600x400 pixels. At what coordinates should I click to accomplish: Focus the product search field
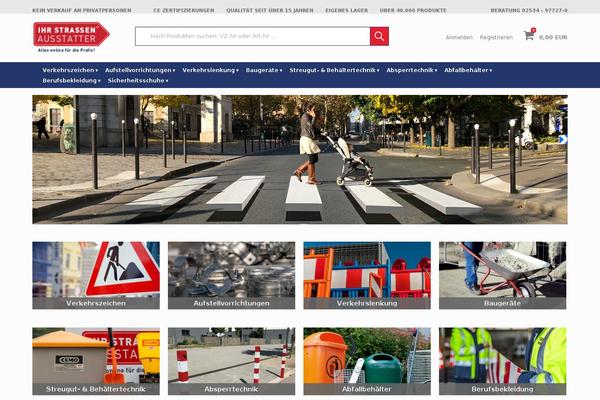click(253, 36)
